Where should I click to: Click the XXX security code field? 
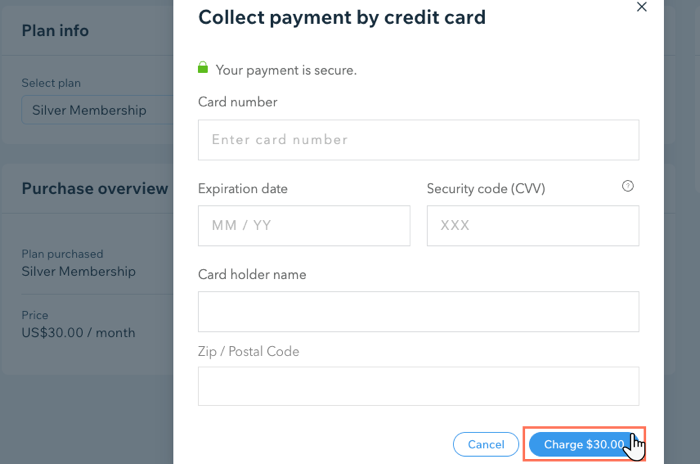[x=533, y=226]
